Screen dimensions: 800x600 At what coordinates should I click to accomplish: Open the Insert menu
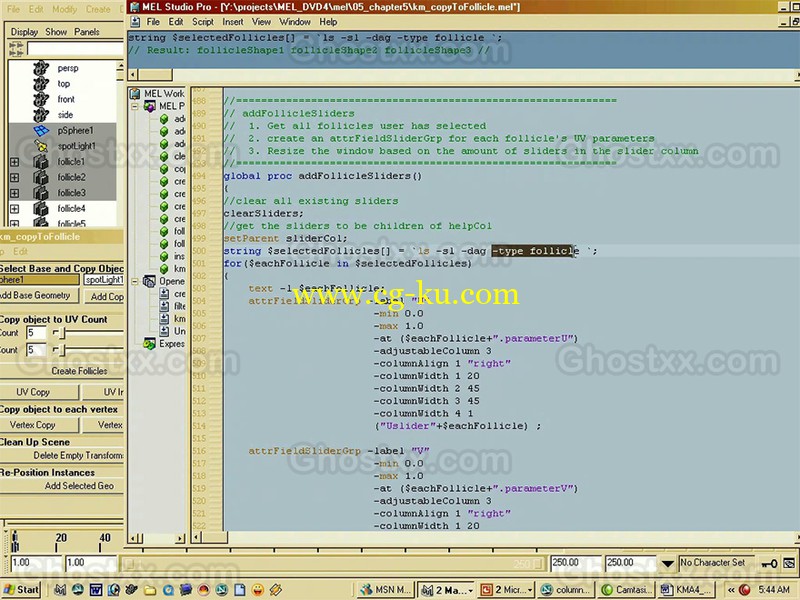[233, 22]
